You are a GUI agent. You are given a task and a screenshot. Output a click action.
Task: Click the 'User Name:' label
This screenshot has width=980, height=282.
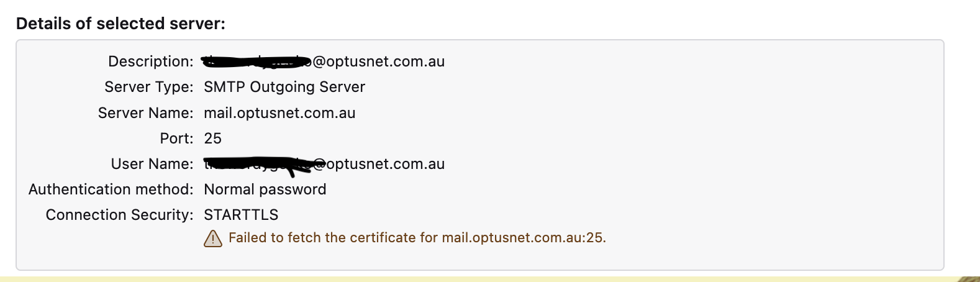point(152,164)
